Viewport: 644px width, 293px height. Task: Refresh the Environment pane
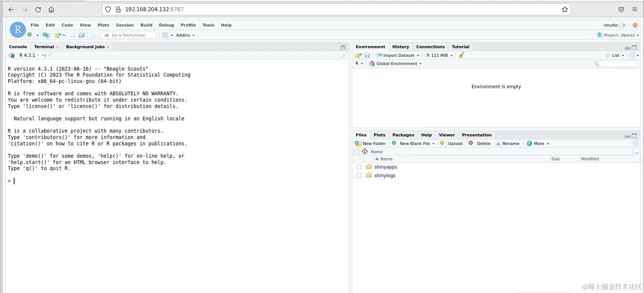632,55
